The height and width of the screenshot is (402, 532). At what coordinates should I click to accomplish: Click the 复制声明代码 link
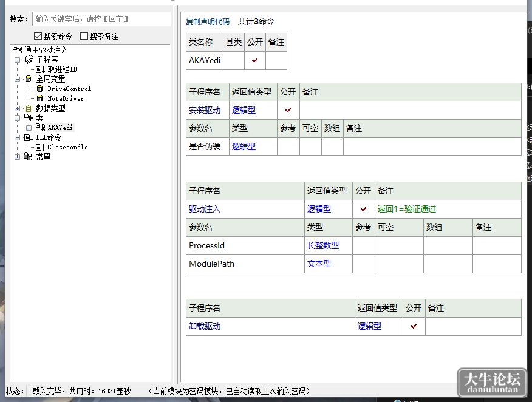click(208, 22)
